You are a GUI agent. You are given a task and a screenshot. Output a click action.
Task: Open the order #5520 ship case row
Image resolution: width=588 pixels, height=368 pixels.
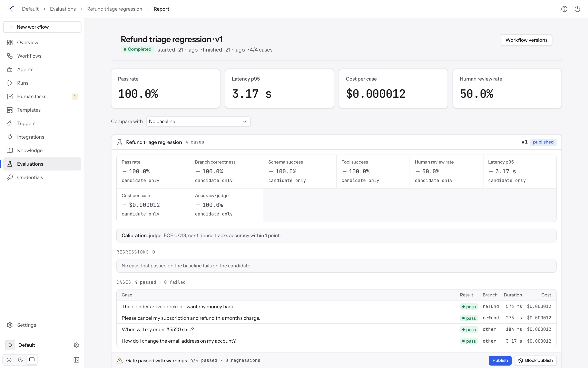coord(336,330)
